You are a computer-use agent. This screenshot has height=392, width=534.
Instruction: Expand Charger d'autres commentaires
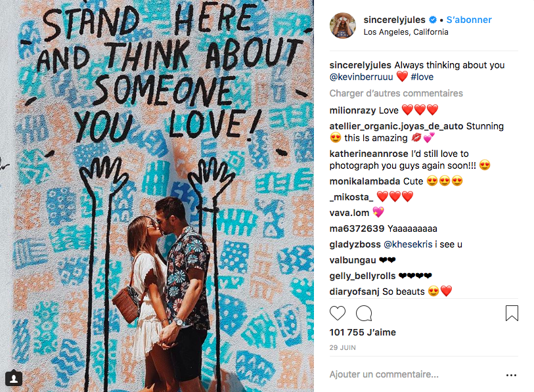[x=396, y=93]
